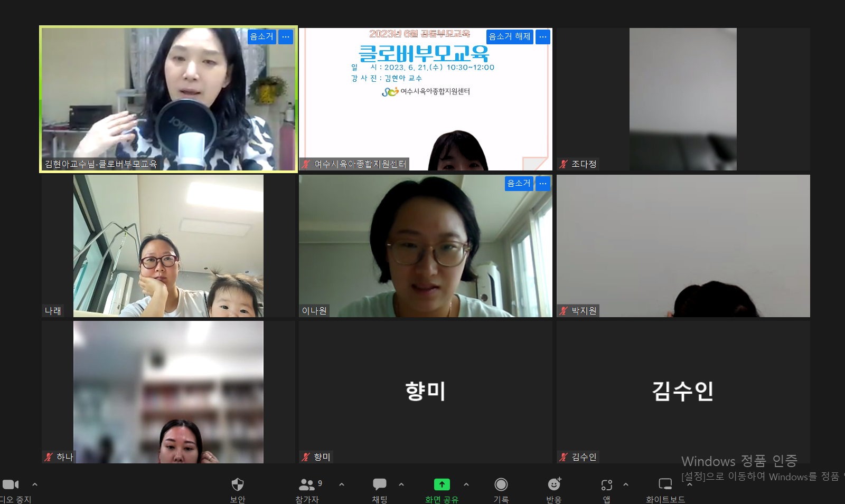The height and width of the screenshot is (504, 845).
Task: Open the Participants panel icon (참가자)
Action: pyautogui.click(x=307, y=484)
